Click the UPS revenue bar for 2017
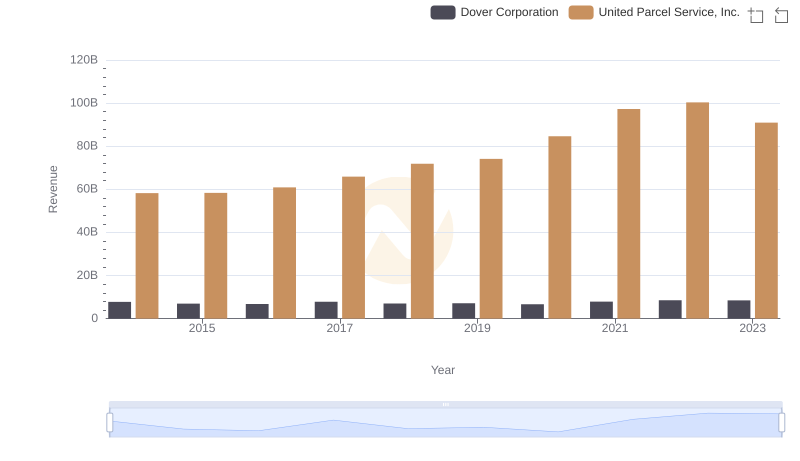The width and height of the screenshot is (800, 461). [x=354, y=247]
